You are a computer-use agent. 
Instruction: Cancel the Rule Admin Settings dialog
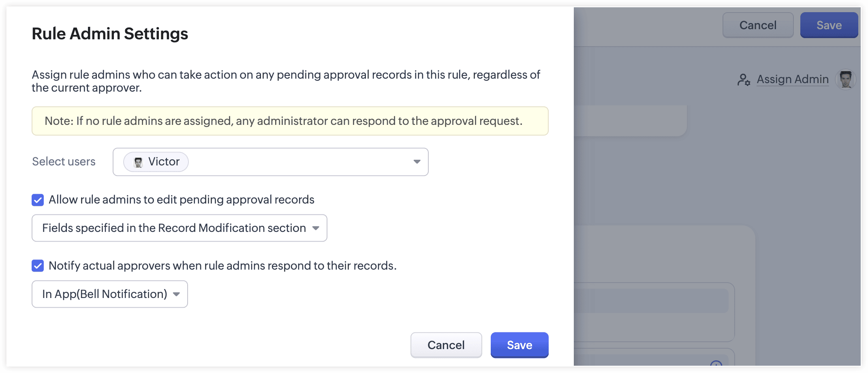coord(446,345)
